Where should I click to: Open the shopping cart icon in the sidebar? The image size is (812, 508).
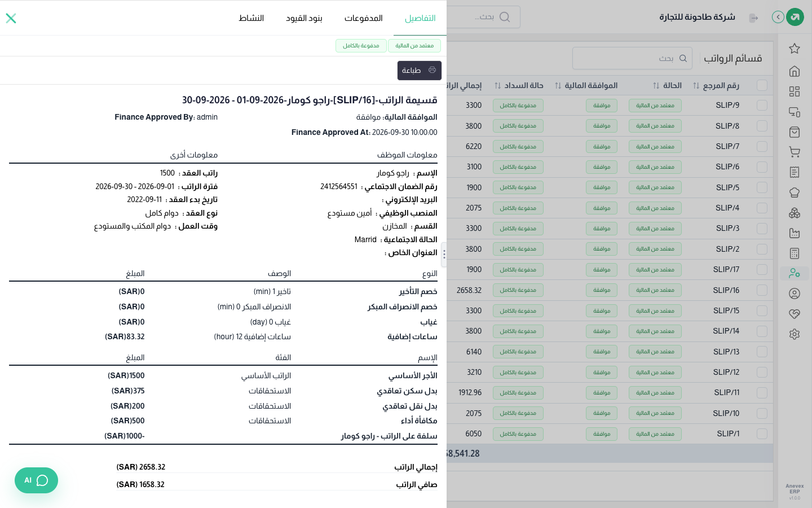point(795,152)
